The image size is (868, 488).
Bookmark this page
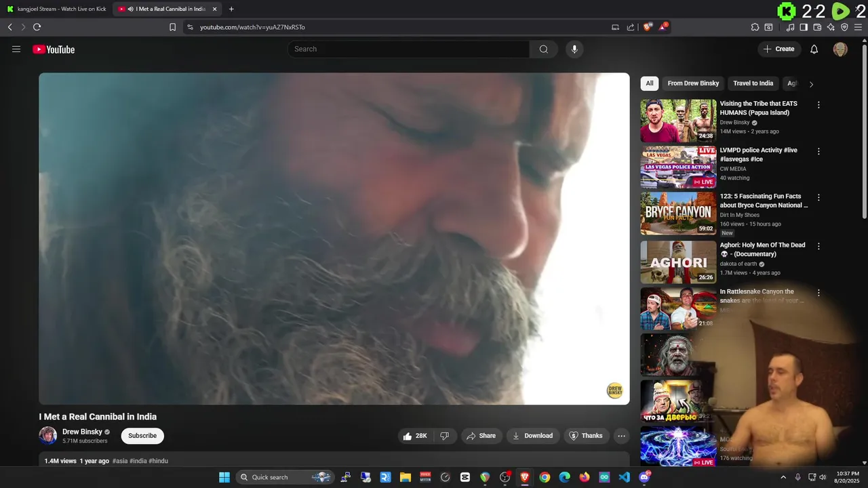tap(172, 27)
